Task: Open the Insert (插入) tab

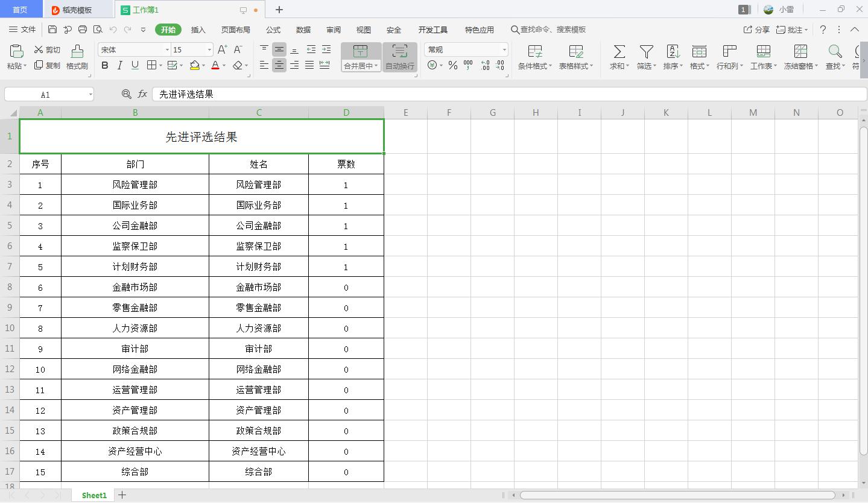Action: pos(198,30)
